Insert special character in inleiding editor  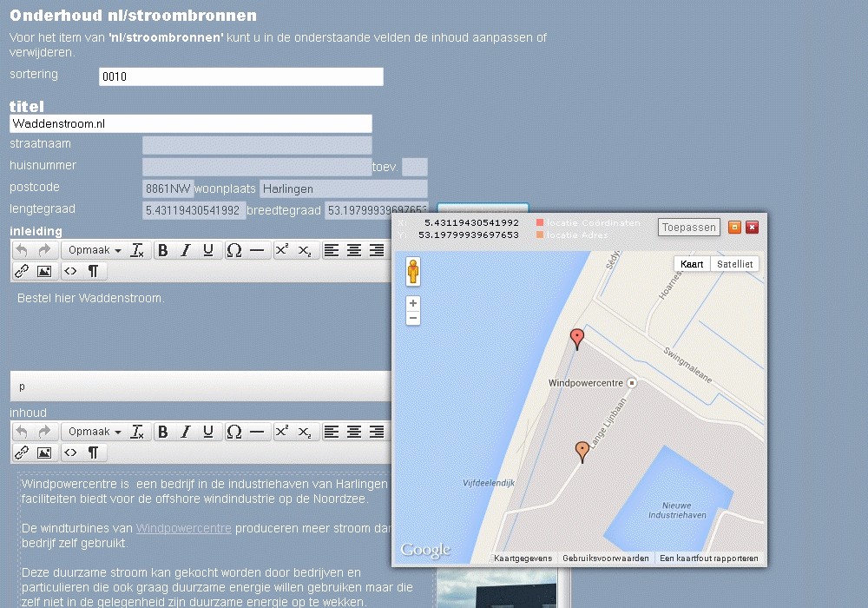pyautogui.click(x=234, y=250)
